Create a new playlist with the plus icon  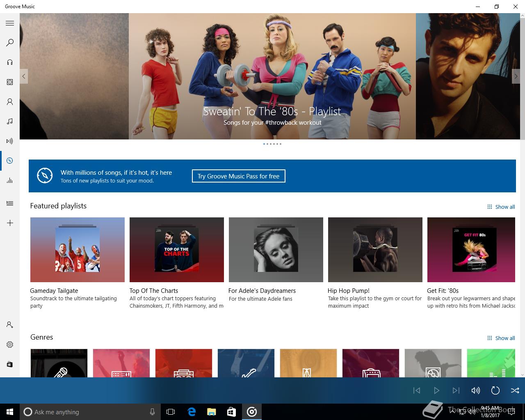pyautogui.click(x=10, y=223)
